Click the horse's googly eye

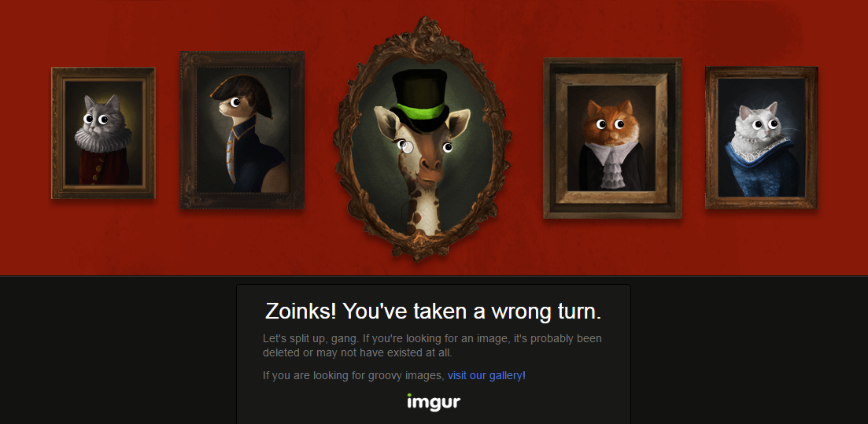click(x=235, y=101)
